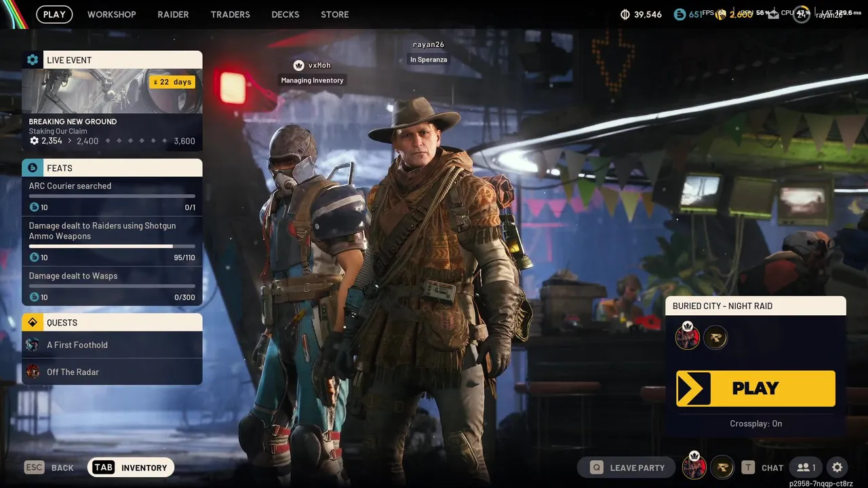Image resolution: width=868 pixels, height=488 pixels.
Task: Click reward icon under ARC Courier searched
Action: [x=34, y=207]
